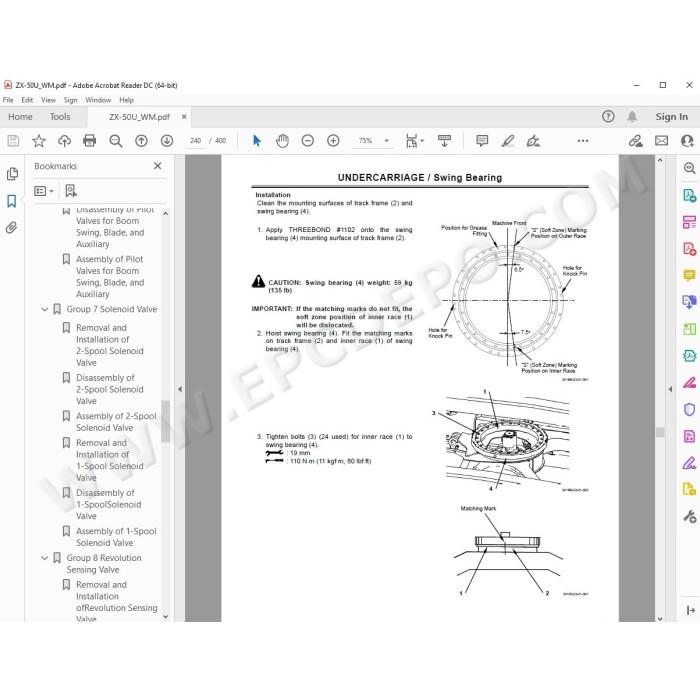Image resolution: width=700 pixels, height=700 pixels.
Task: Open the File menu
Action: coord(8,100)
